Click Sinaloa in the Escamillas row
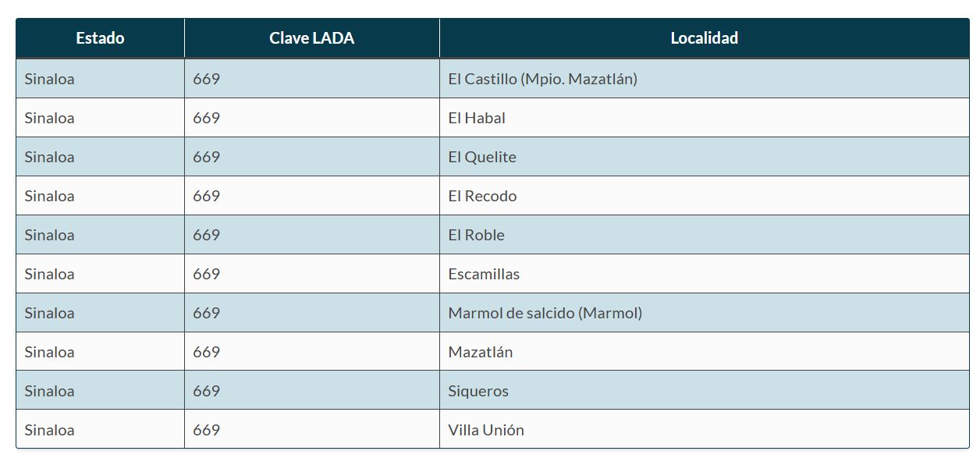This screenshot has width=980, height=458. click(x=49, y=274)
